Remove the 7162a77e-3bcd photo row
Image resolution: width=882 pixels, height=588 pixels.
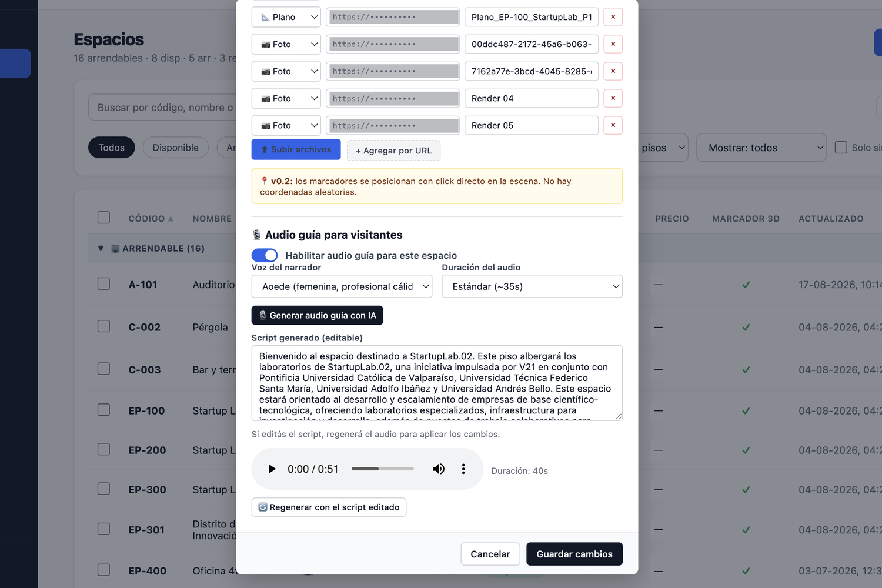pyautogui.click(x=613, y=71)
